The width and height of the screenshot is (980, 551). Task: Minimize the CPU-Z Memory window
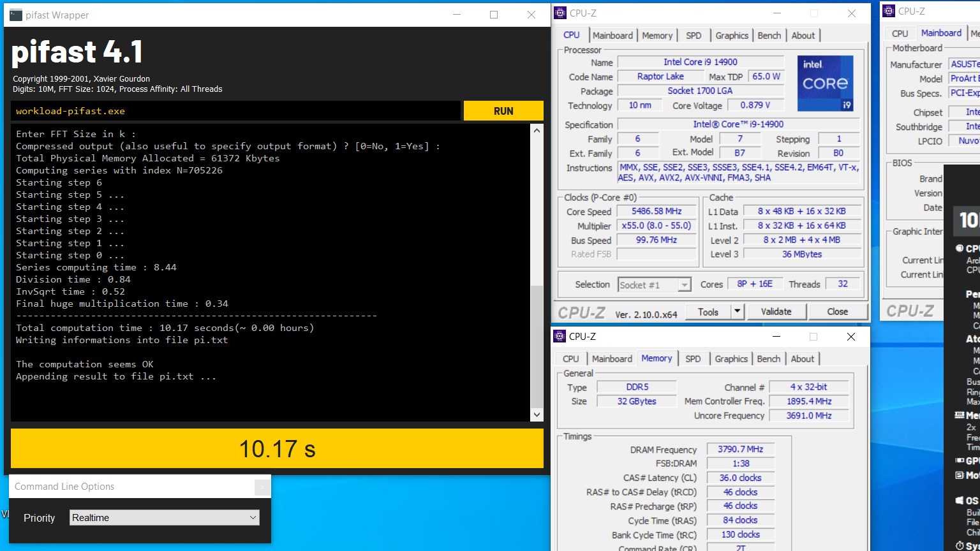[x=776, y=337]
